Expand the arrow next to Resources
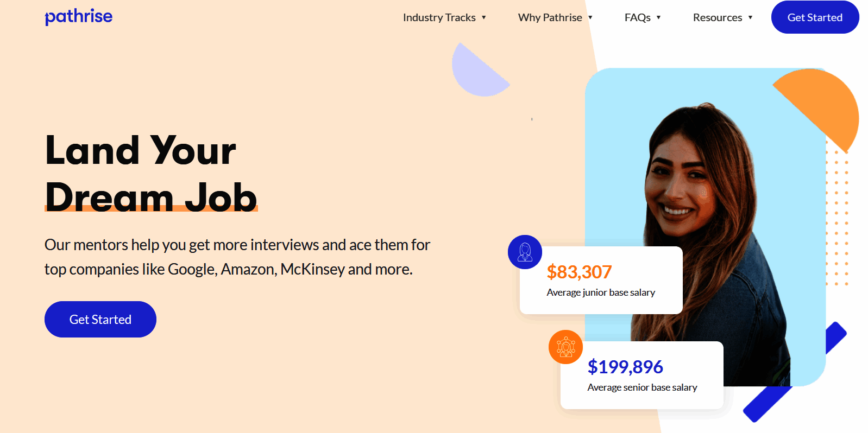This screenshot has width=868, height=433. tap(750, 17)
